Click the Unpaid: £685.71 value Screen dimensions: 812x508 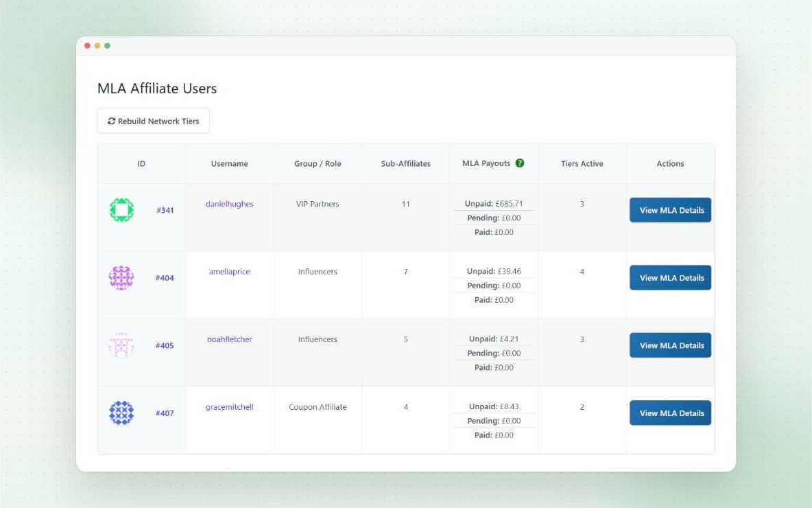coord(494,204)
